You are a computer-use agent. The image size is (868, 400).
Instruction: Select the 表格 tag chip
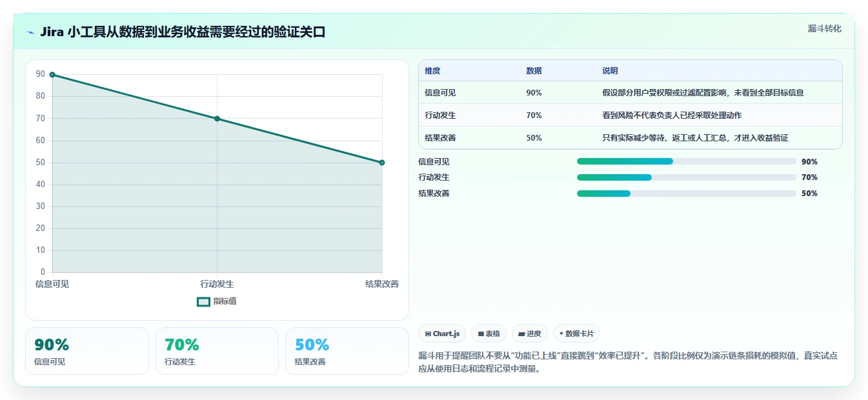tap(489, 334)
